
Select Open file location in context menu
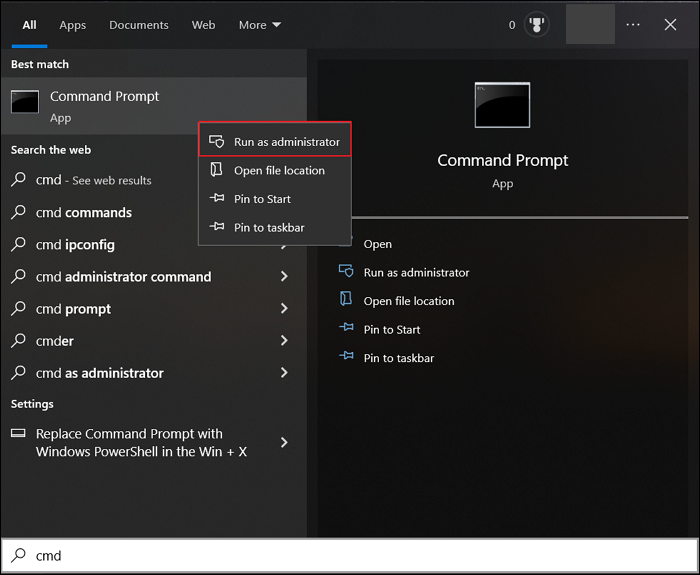tap(279, 171)
